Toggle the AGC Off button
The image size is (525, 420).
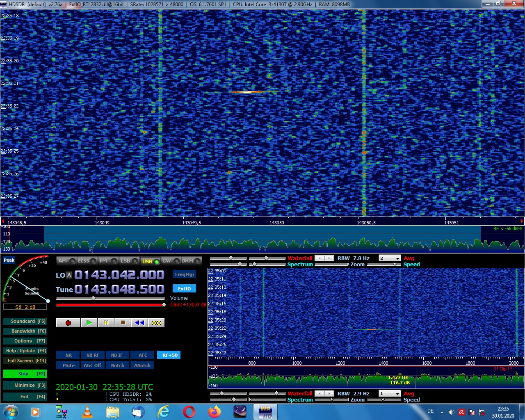(93, 365)
